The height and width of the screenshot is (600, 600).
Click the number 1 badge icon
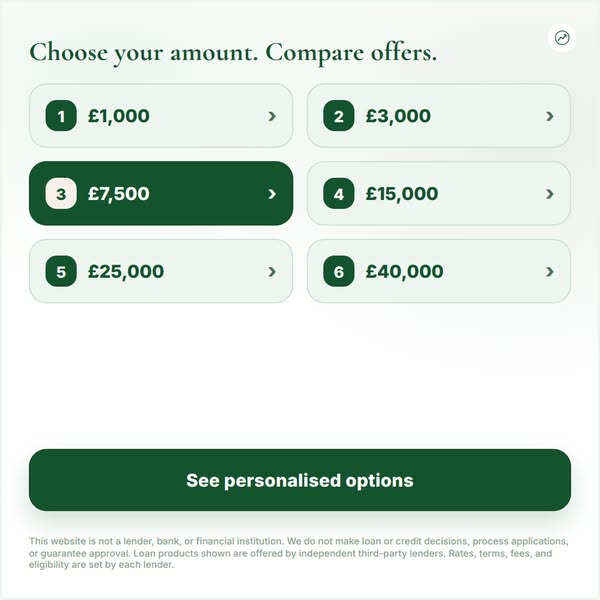(61, 116)
